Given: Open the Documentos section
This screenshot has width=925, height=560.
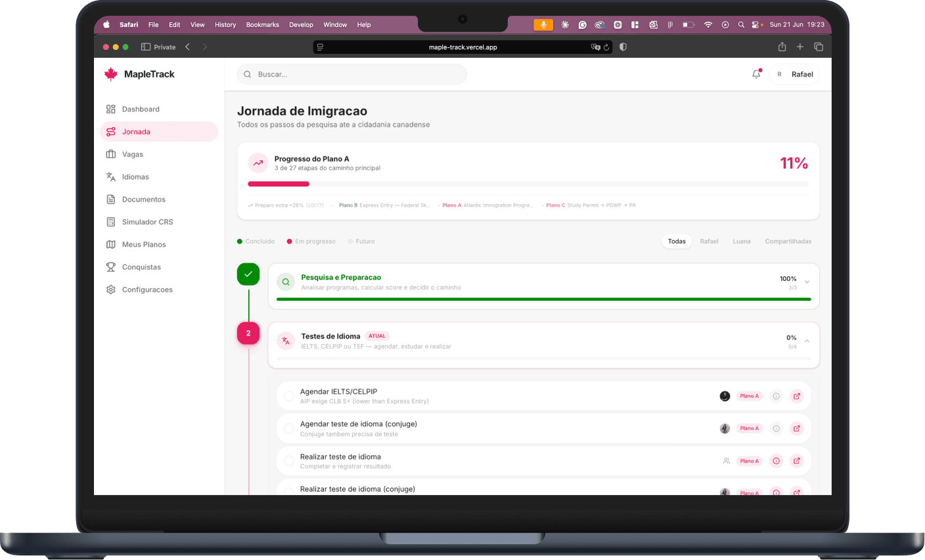Looking at the screenshot, I should click(158, 199).
